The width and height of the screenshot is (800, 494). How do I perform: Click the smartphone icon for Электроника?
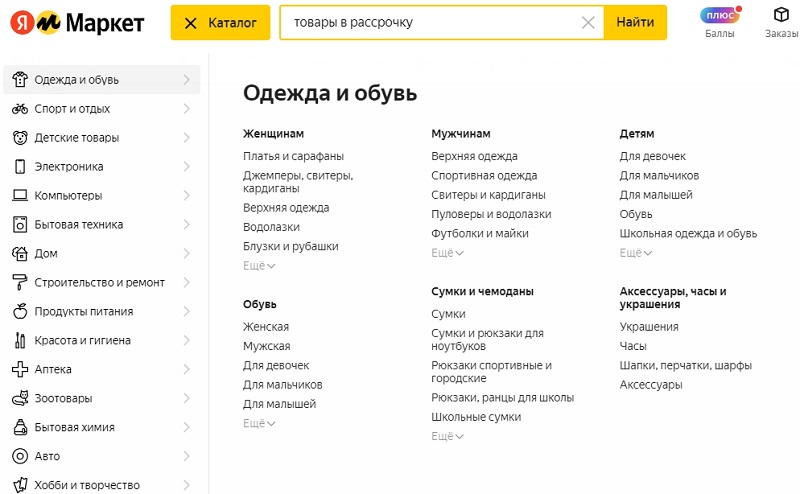pyautogui.click(x=20, y=166)
